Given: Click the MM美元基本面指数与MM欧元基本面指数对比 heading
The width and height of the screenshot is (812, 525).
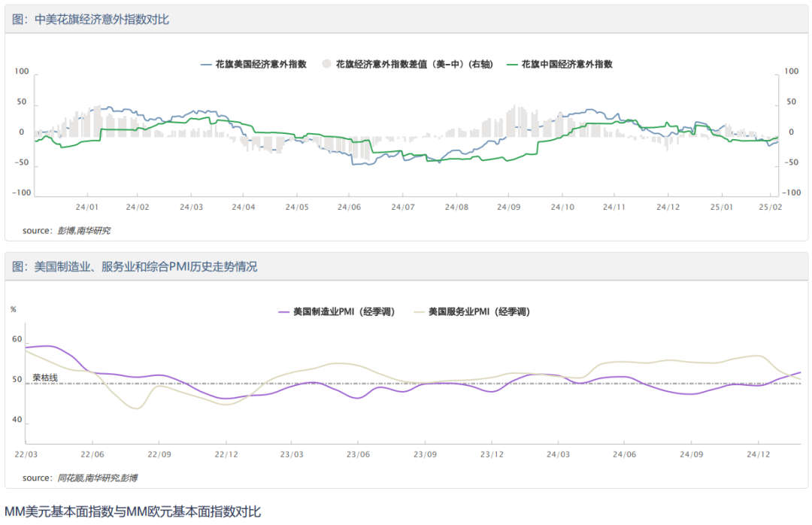Looking at the screenshot, I should [132, 512].
